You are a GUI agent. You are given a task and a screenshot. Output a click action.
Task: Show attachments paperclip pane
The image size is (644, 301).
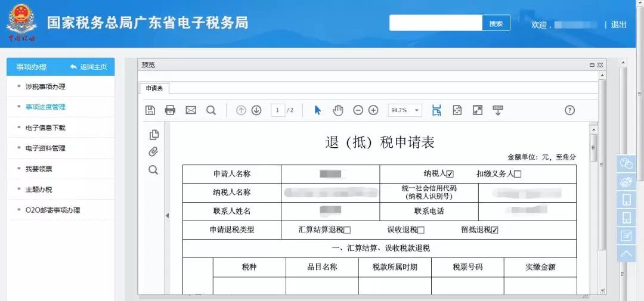point(153,152)
